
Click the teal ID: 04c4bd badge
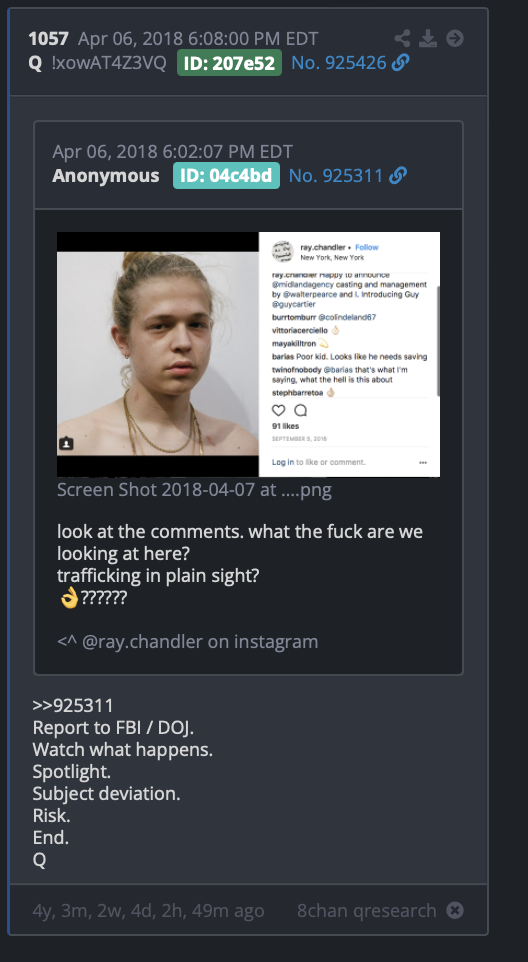click(x=226, y=175)
